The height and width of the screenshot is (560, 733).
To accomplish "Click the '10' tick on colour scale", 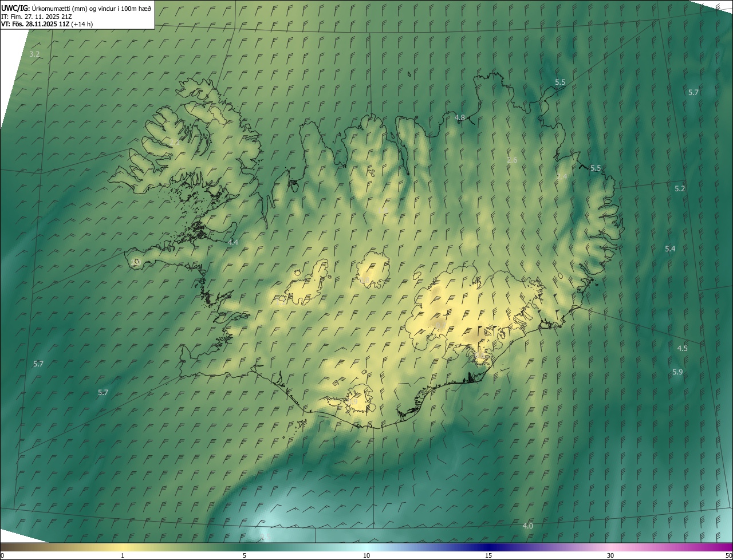I will click(x=366, y=555).
